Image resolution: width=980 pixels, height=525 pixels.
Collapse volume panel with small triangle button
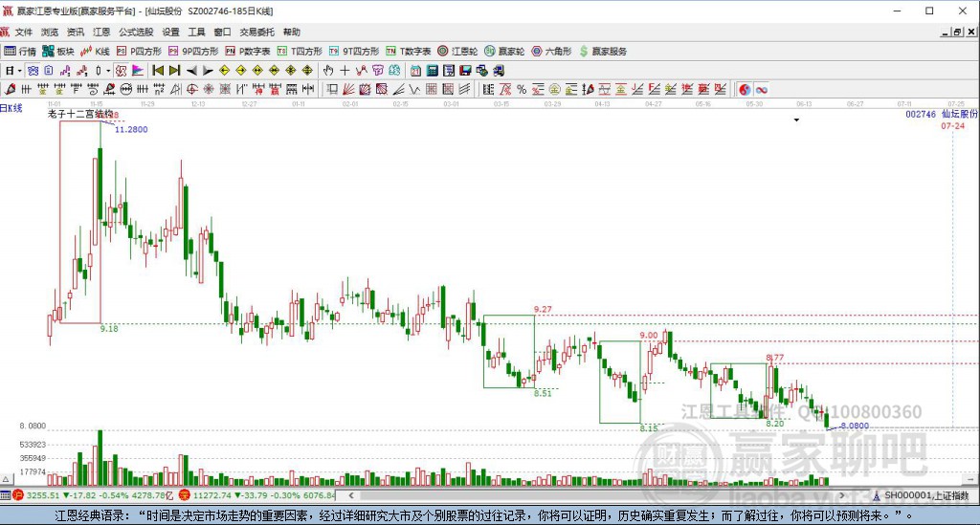(6, 479)
